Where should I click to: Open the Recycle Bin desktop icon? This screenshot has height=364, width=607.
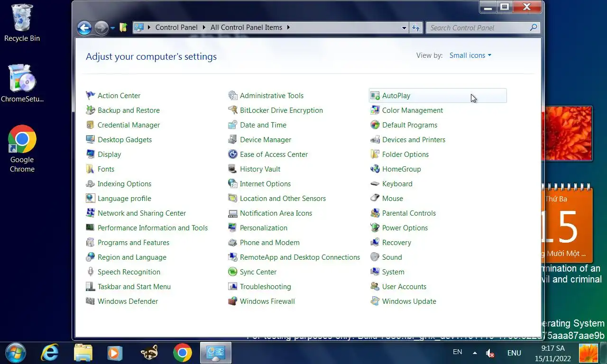(22, 22)
